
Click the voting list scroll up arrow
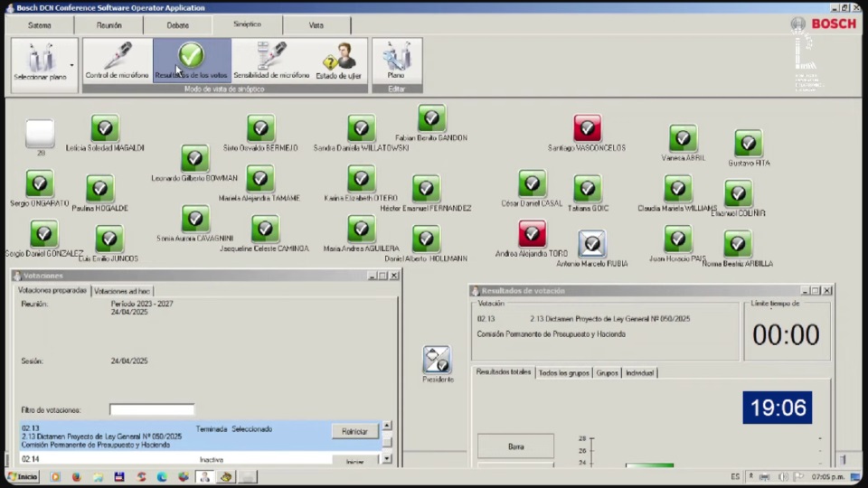click(387, 426)
